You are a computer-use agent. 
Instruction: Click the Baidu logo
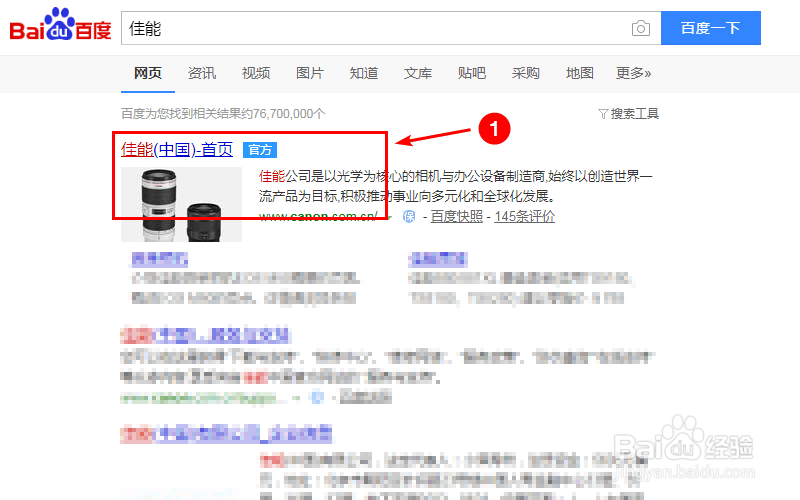60,24
